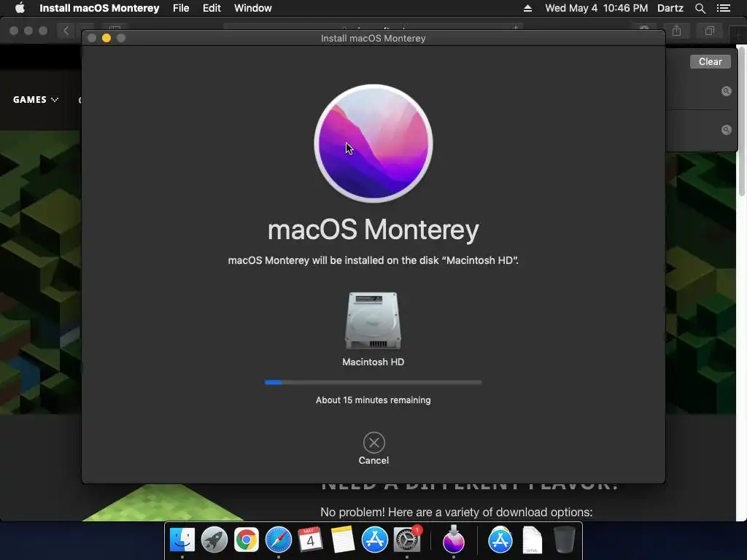Click the Install macOS Monterey Dock icon
This screenshot has height=560, width=747.
click(454, 539)
